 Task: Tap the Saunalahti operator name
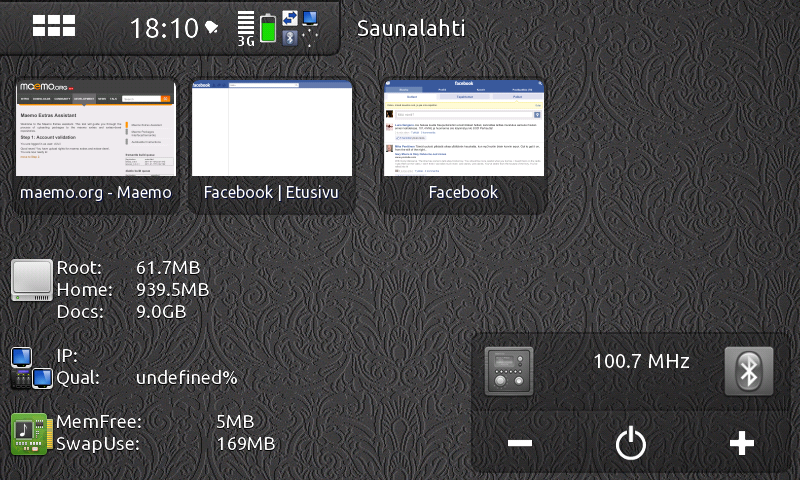411,28
